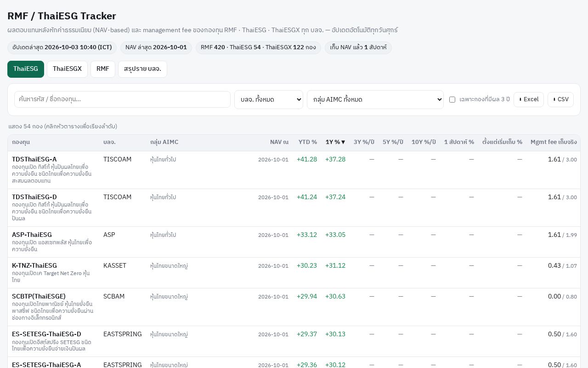Image resolution: width=588 pixels, height=368 pixels.
Task: Click the SCBTP(ThaiESGE) fund name
Action: [x=39, y=296]
